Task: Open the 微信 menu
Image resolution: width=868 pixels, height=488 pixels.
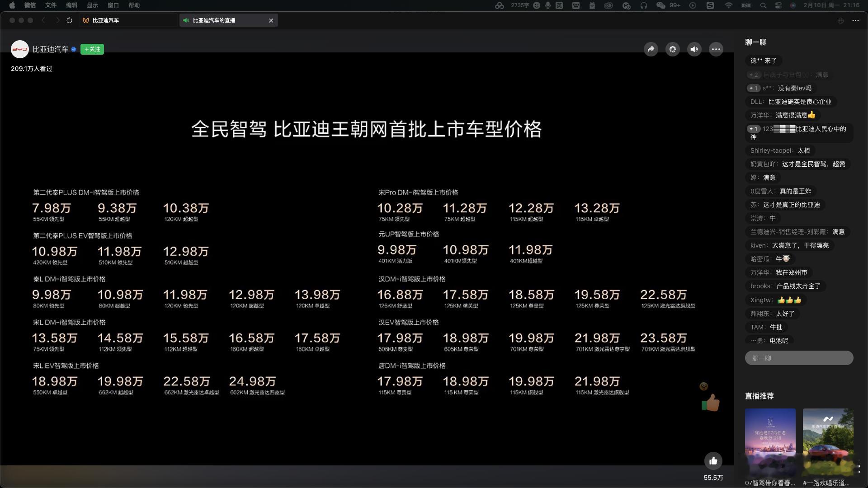Action: (30, 5)
